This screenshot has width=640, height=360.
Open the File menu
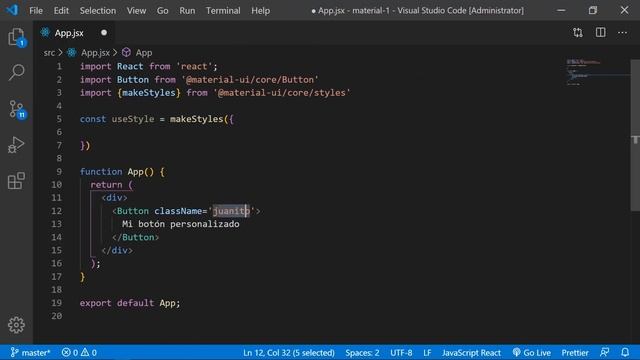[x=36, y=11]
